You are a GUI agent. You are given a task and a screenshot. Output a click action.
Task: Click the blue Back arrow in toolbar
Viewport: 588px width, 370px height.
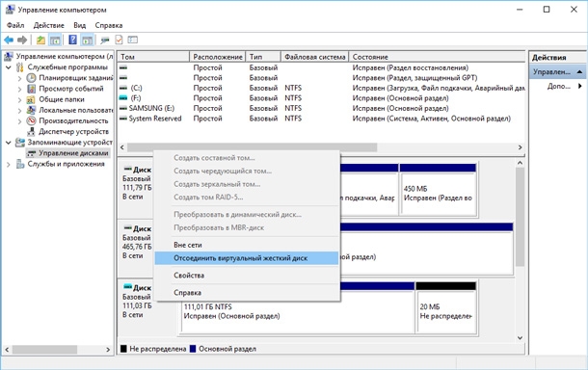pos(9,40)
